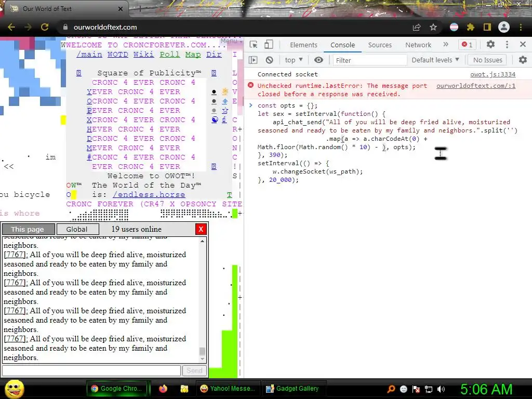Image resolution: width=532 pixels, height=399 pixels.
Task: Toggle the live expression eye icon
Action: point(318,60)
